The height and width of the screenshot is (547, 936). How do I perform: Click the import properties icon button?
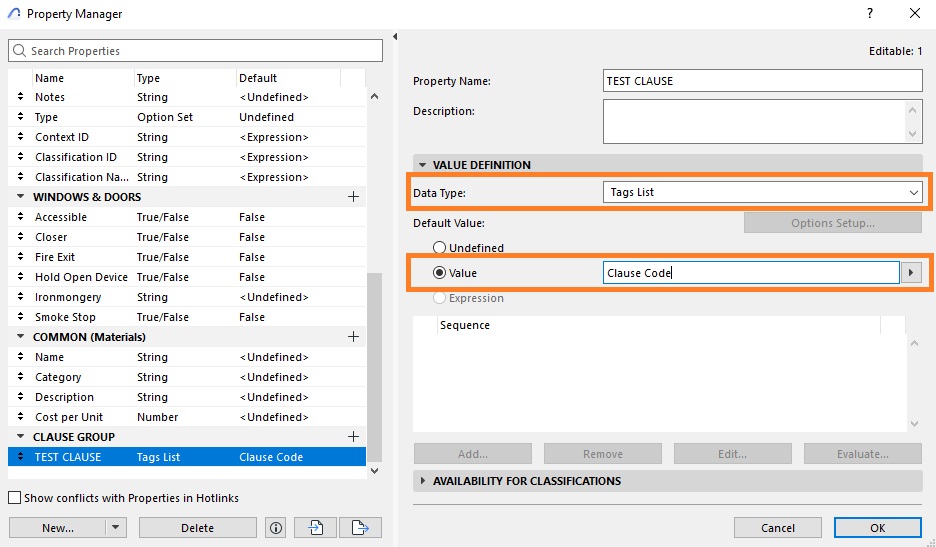(x=315, y=528)
